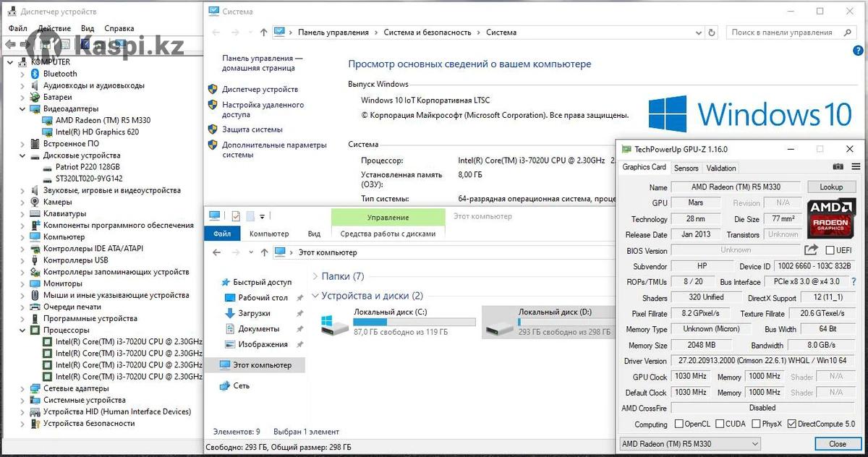Screen dimensions: 868x457
Task: Switch to the Sensors tab
Action: pyautogui.click(x=686, y=168)
